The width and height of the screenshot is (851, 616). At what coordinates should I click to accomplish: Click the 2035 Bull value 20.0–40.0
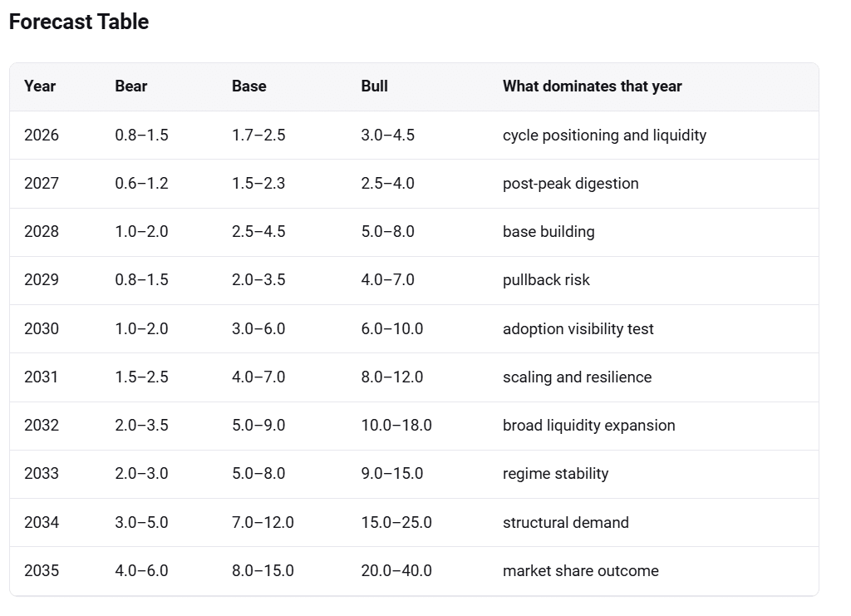[x=396, y=571]
